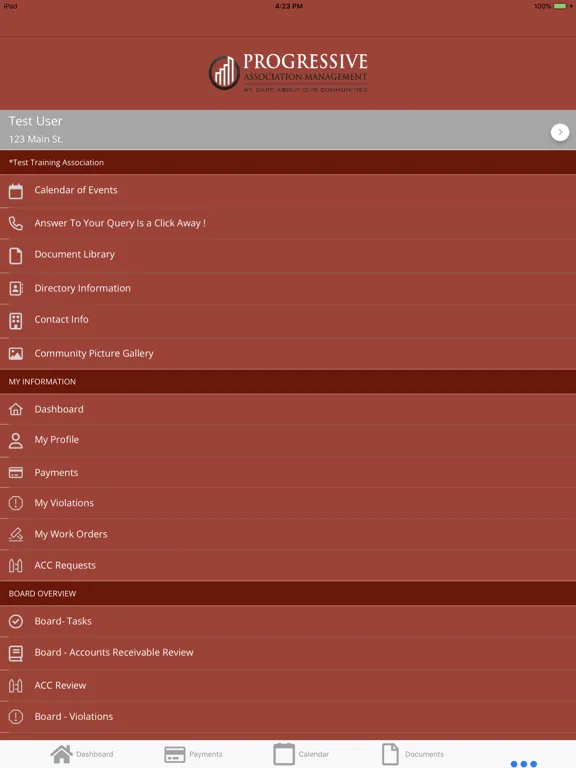Open the My Profile person icon
The height and width of the screenshot is (768, 576).
click(16, 440)
